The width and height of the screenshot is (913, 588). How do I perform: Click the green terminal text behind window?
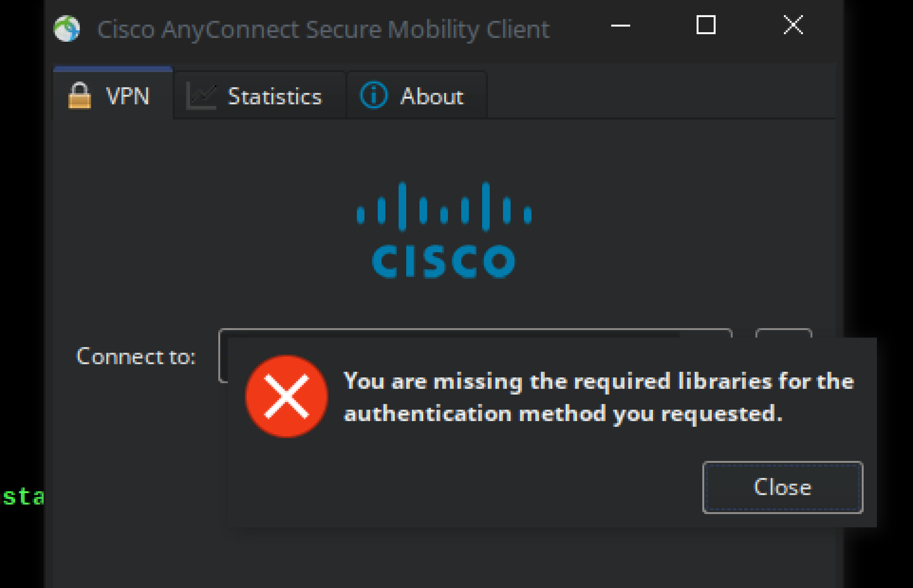click(x=23, y=497)
